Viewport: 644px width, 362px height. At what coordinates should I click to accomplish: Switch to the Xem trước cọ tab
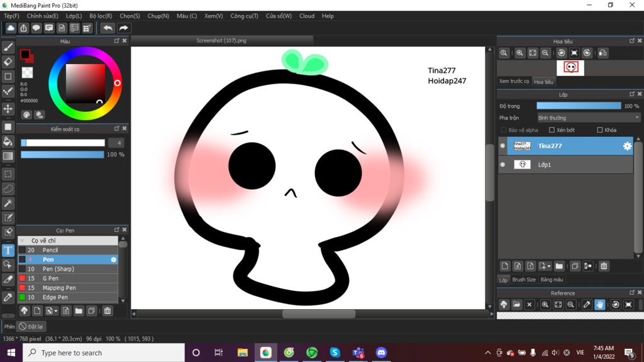point(514,81)
